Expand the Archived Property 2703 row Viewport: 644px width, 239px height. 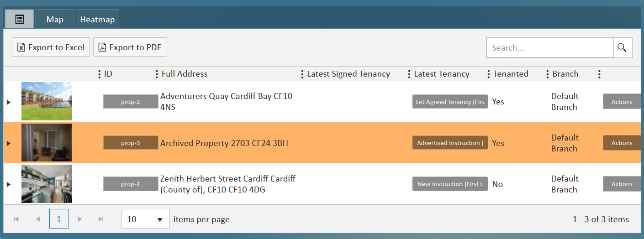pos(8,143)
